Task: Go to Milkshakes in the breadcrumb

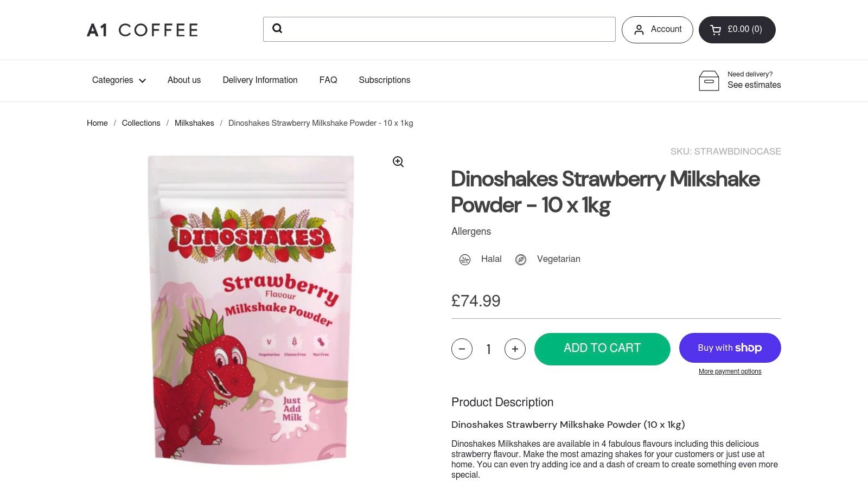Action: (194, 123)
